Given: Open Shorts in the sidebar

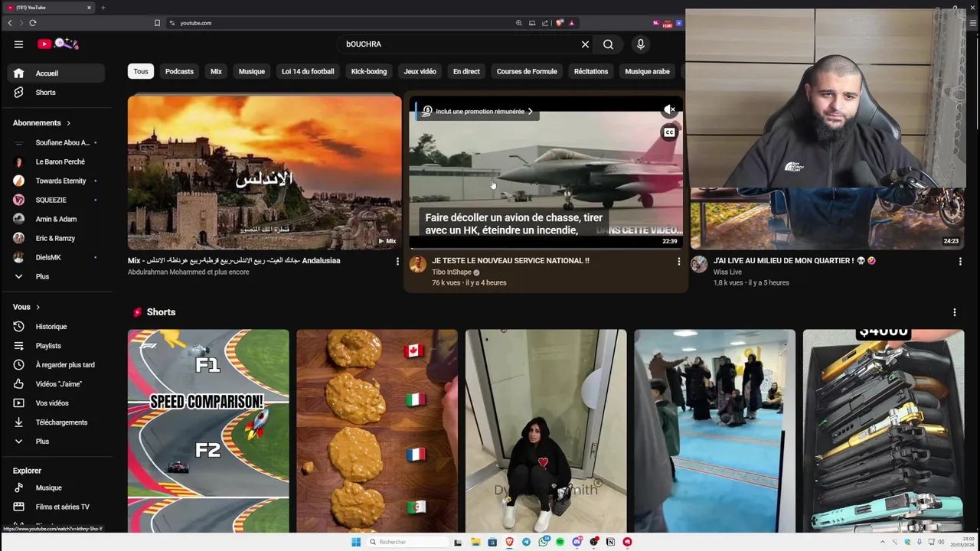Looking at the screenshot, I should pyautogui.click(x=56, y=93).
